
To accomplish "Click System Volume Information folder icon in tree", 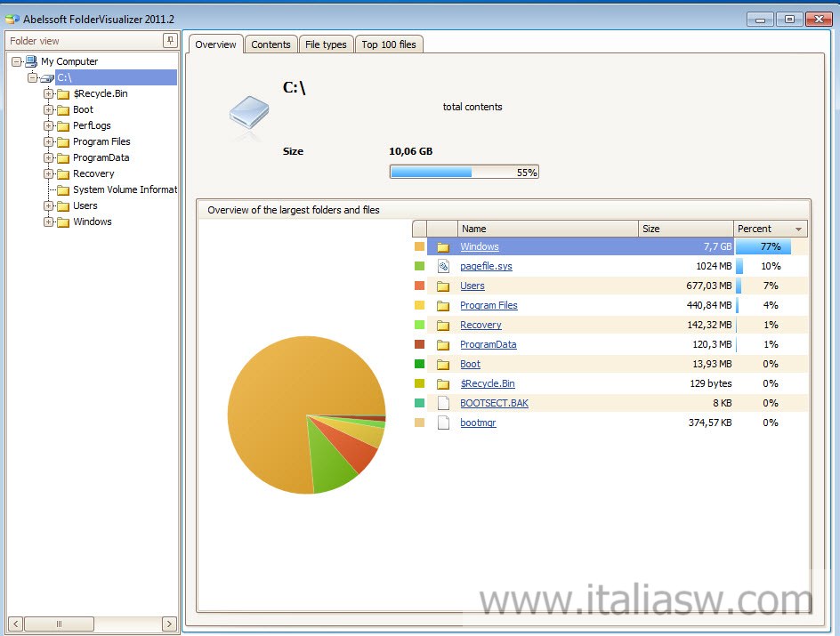I will pos(63,190).
